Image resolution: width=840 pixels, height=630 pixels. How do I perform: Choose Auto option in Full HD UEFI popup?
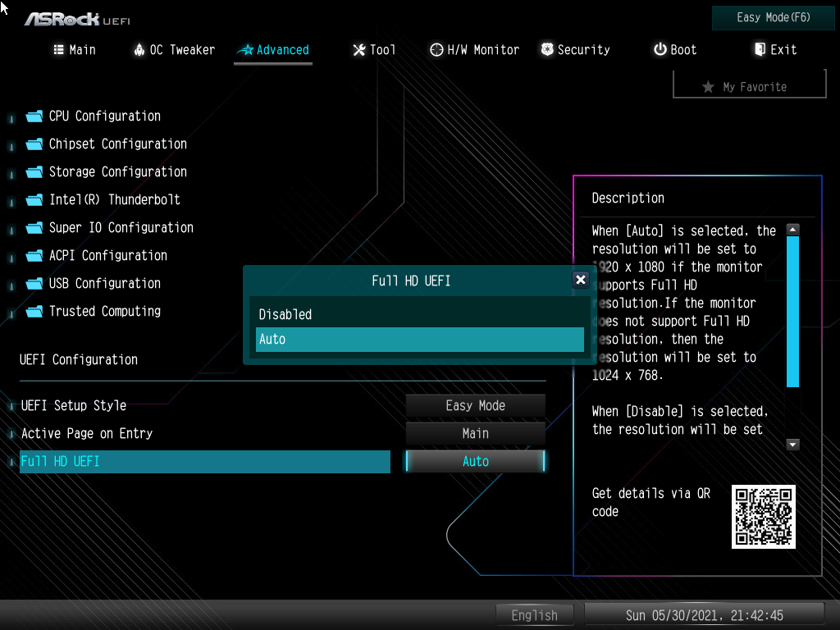pyautogui.click(x=419, y=339)
